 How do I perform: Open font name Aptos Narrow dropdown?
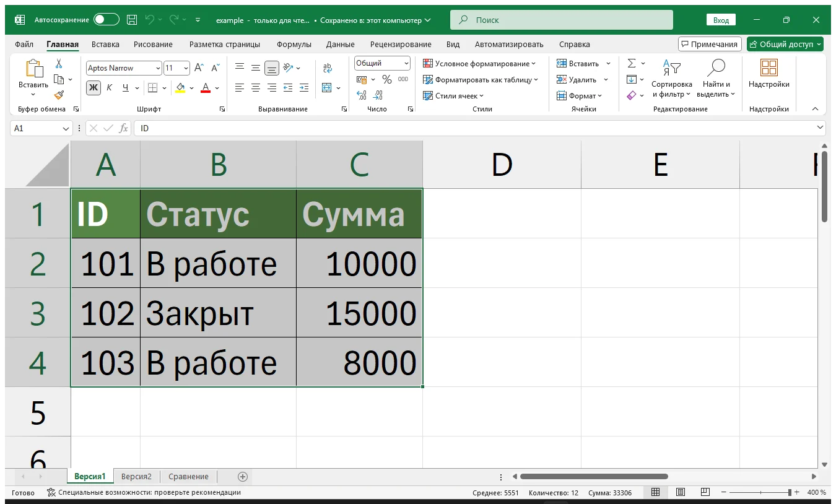click(x=159, y=68)
